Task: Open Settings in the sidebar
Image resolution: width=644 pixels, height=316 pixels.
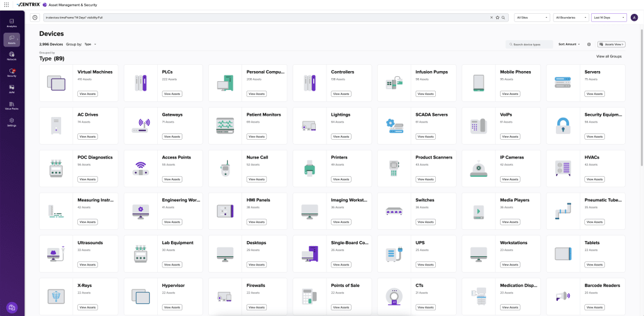Action: 12,122
